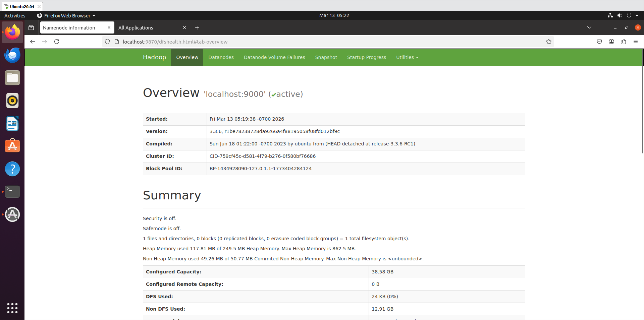Open the Firefox application menu (hamburger)
Screen dimensions: 644x320
(636, 42)
